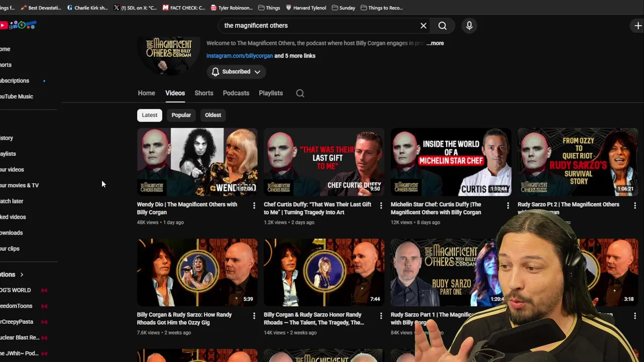Open menu for Michelin Star Chef video
Screen dimensions: 644x362
click(508, 205)
